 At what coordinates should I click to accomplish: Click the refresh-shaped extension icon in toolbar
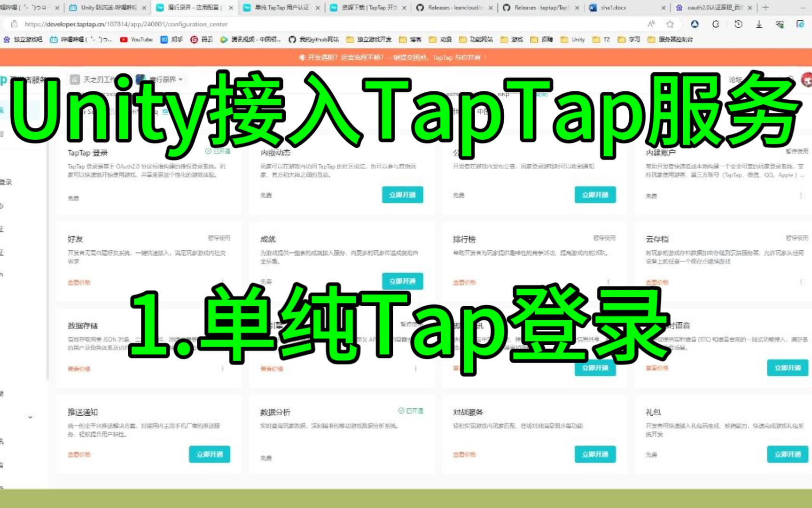click(715, 24)
